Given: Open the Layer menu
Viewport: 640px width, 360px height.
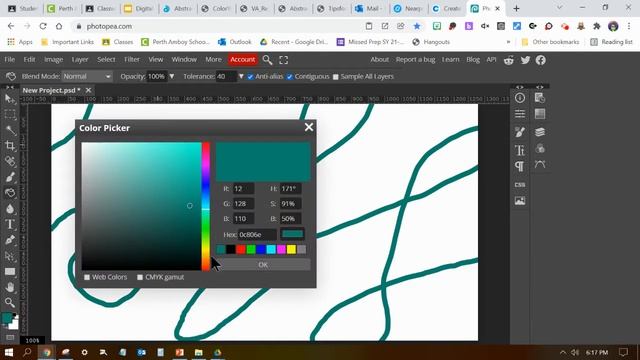Looking at the screenshot, I should (80, 60).
